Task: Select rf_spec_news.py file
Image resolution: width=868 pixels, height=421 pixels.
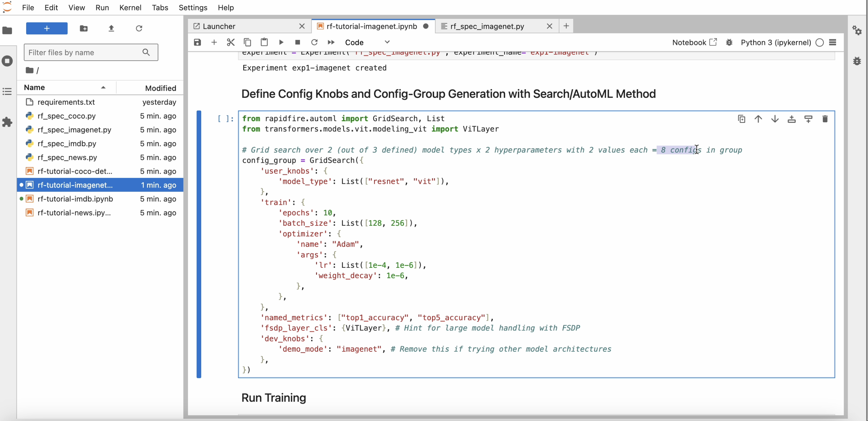Action: coord(100,157)
